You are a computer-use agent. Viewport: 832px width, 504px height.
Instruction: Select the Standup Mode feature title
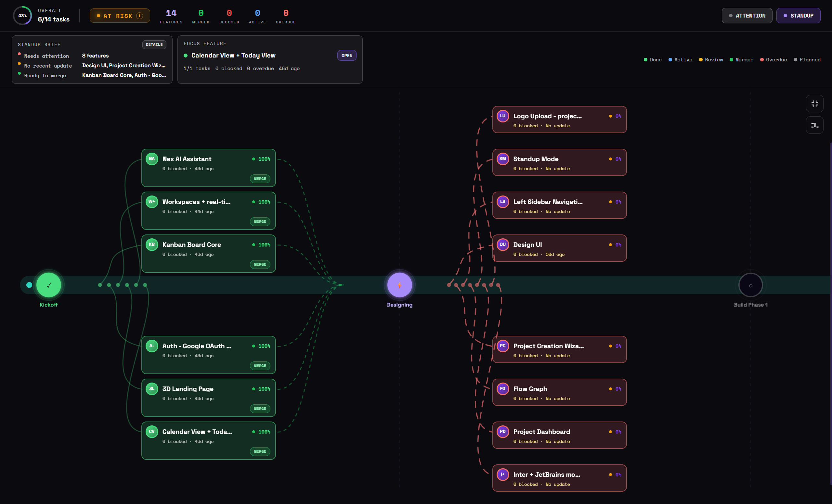coord(536,159)
